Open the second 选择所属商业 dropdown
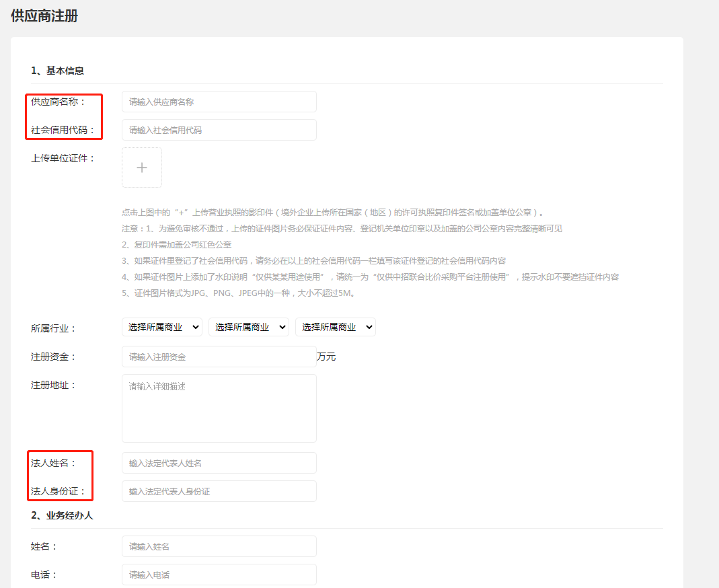Image resolution: width=719 pixels, height=588 pixels. point(249,327)
